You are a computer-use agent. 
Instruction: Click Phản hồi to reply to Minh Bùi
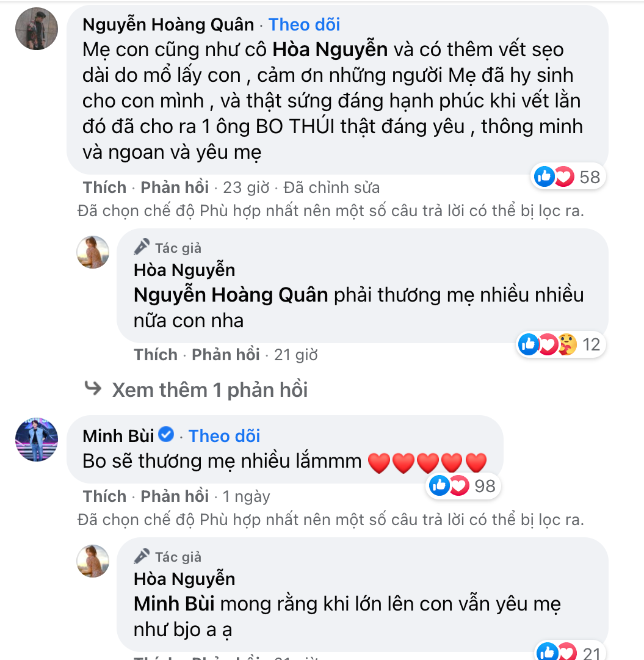click(x=175, y=496)
